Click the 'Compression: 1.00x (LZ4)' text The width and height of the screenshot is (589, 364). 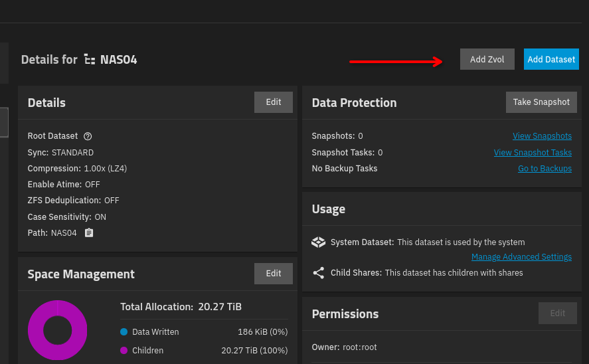(x=77, y=169)
